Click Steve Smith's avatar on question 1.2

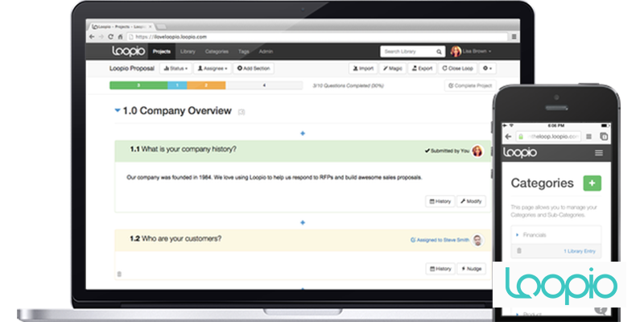tap(478, 240)
